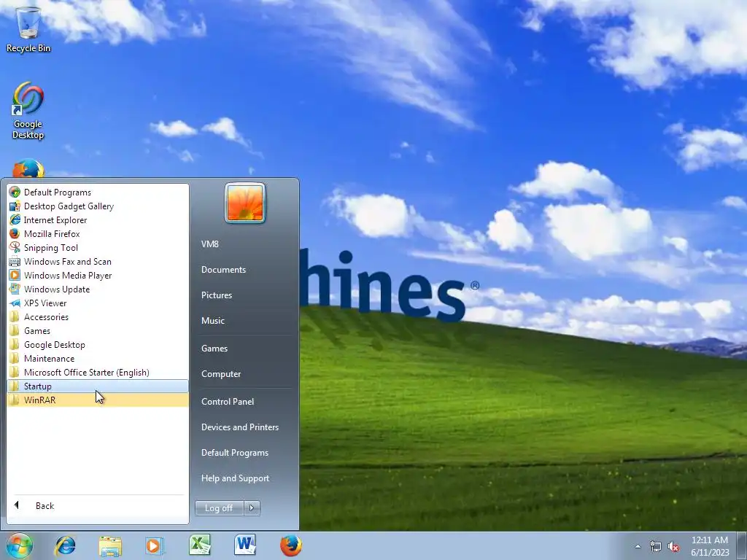This screenshot has height=560, width=747.
Task: Open the Music library from the Start menu
Action: pos(245,321)
